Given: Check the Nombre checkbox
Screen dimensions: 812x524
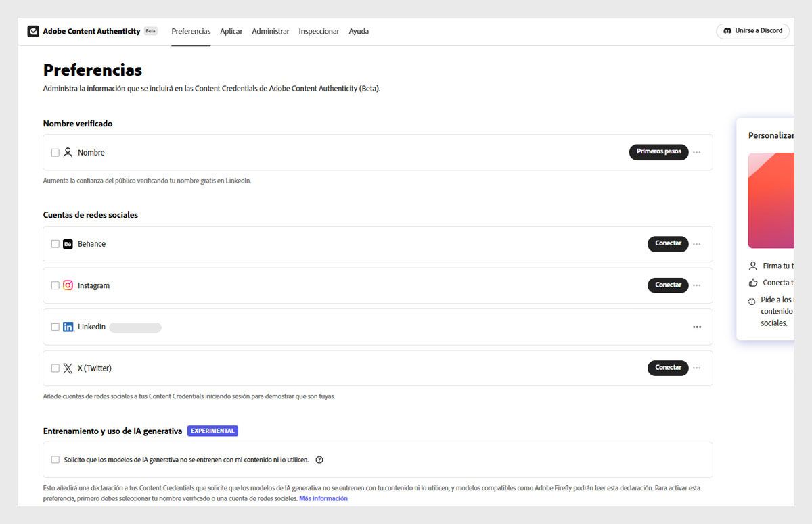Looking at the screenshot, I should click(x=55, y=153).
